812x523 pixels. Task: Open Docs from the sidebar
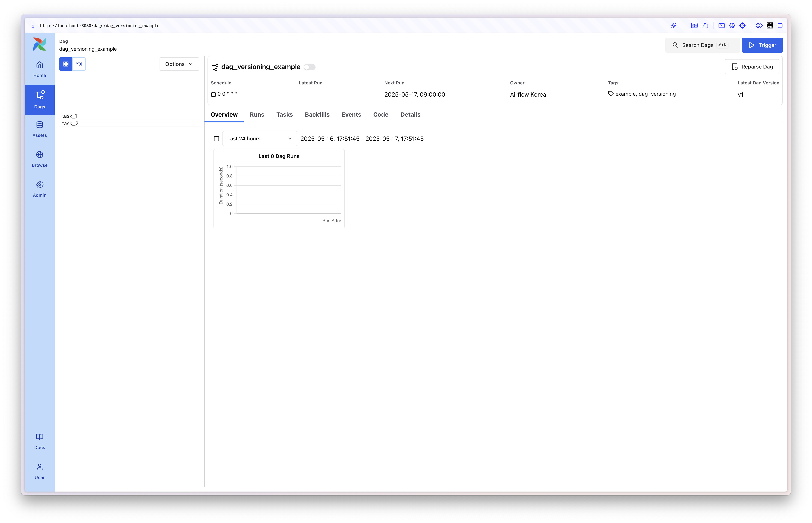[x=39, y=441]
